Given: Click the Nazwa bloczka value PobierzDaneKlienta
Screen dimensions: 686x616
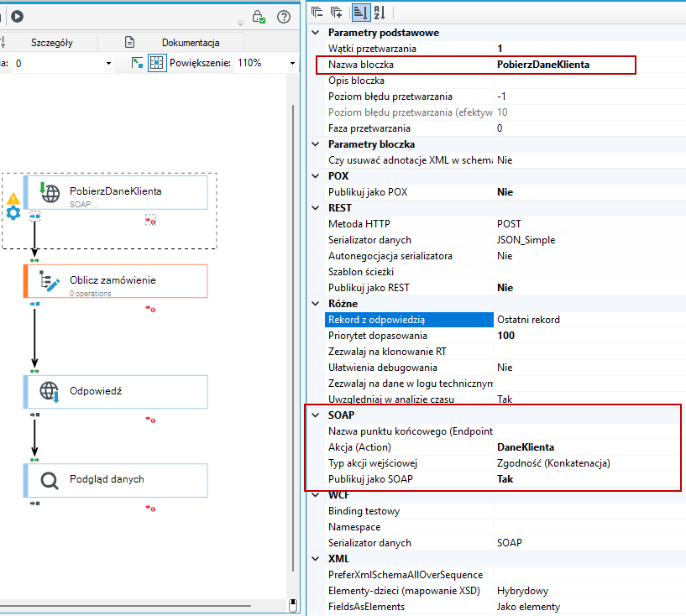Looking at the screenshot, I should [543, 65].
